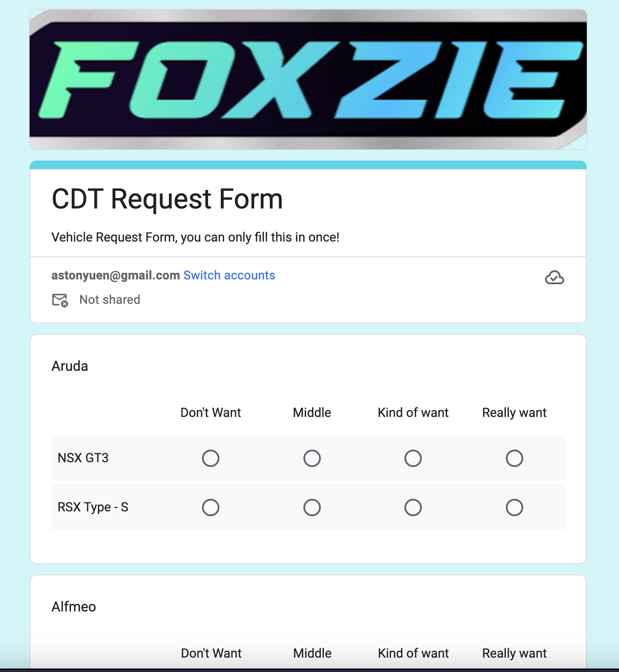
Task: Click the Not shared label
Action: [x=110, y=300]
